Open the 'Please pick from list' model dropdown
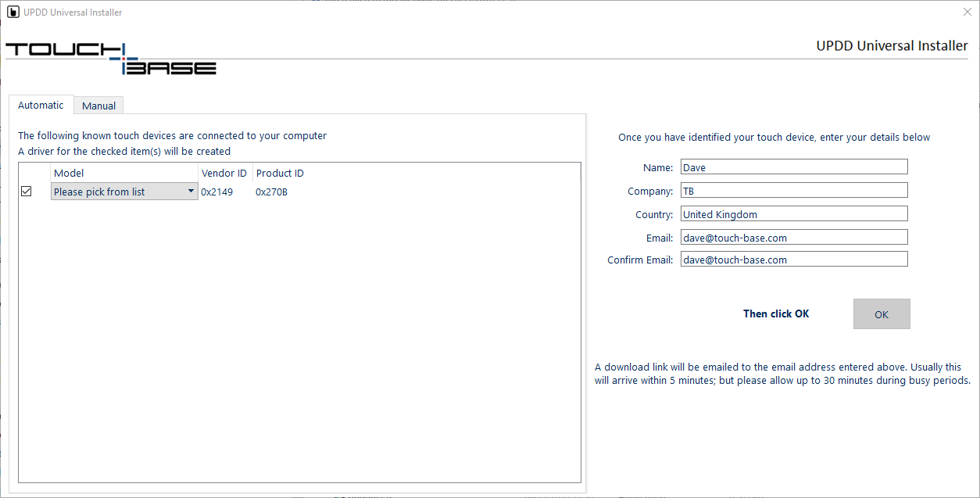The image size is (980, 498). tap(124, 192)
